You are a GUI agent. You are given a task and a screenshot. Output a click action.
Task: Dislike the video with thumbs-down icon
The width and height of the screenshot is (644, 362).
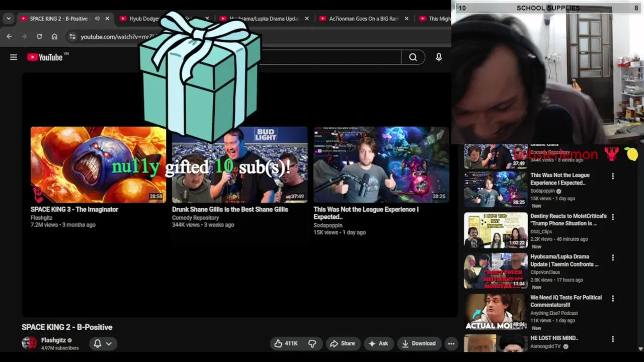[312, 343]
